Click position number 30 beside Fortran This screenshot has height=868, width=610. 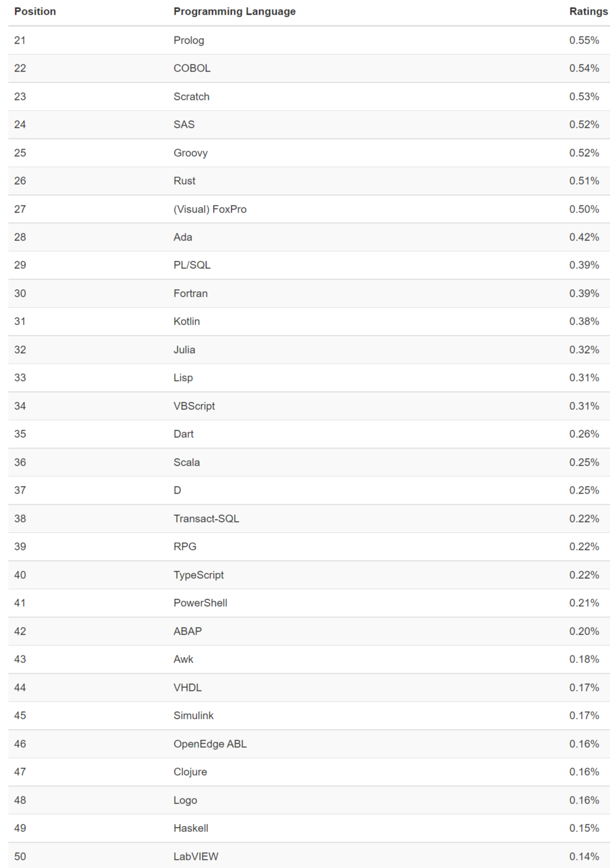tap(20, 293)
